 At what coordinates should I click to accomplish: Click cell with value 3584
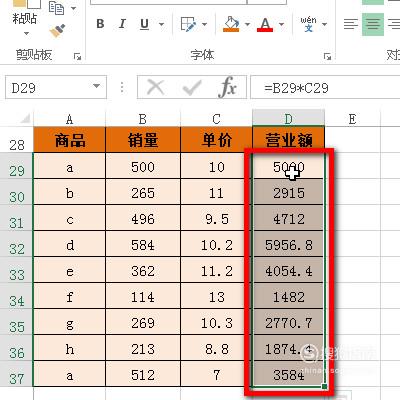pyautogui.click(x=289, y=374)
